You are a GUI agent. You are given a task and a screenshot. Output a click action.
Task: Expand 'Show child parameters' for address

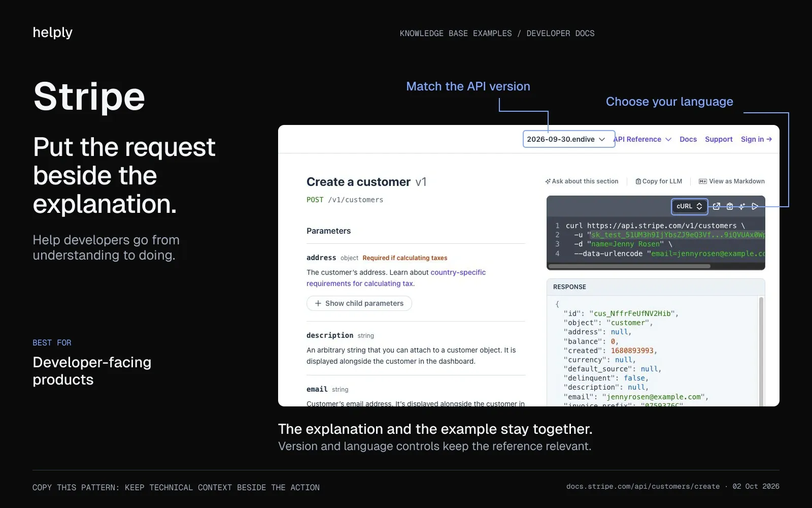click(x=359, y=303)
